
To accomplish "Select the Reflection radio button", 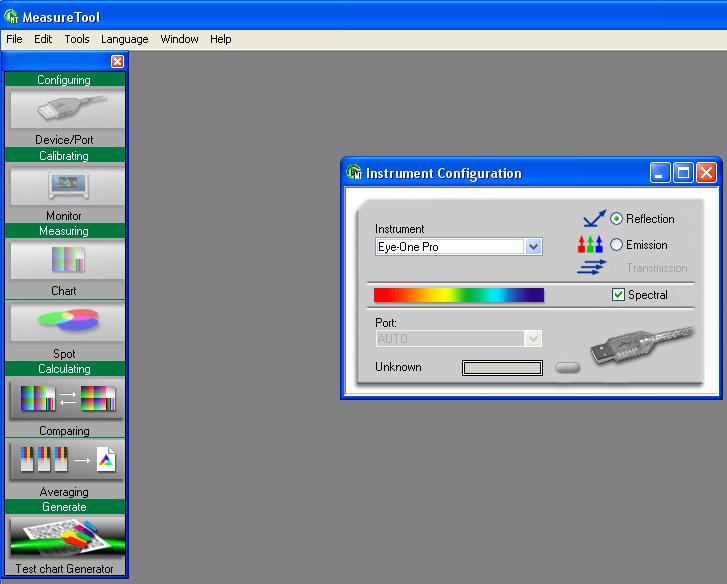I will (x=616, y=218).
